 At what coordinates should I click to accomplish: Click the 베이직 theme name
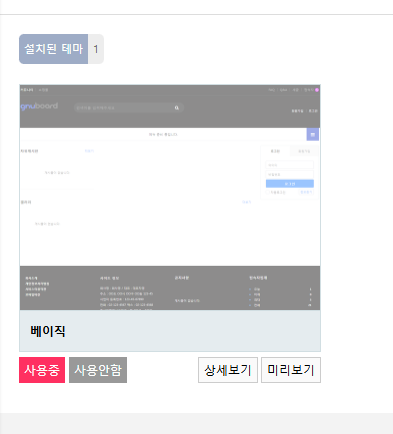(48, 331)
